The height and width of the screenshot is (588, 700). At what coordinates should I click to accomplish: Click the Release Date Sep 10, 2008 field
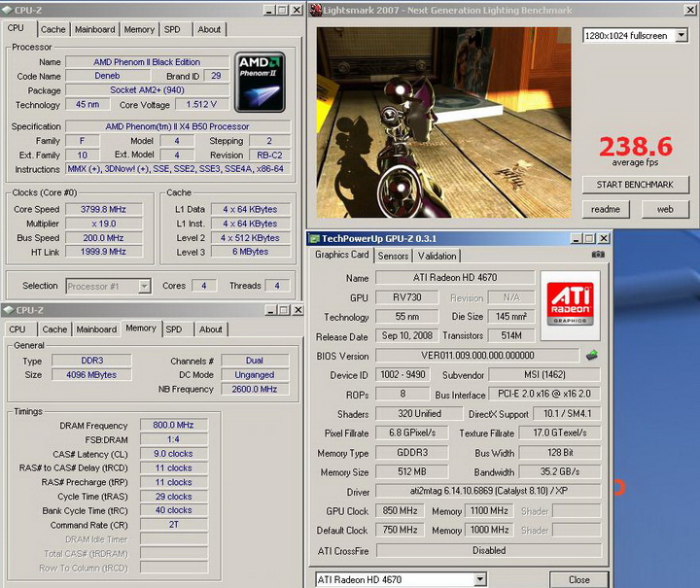pos(406,335)
